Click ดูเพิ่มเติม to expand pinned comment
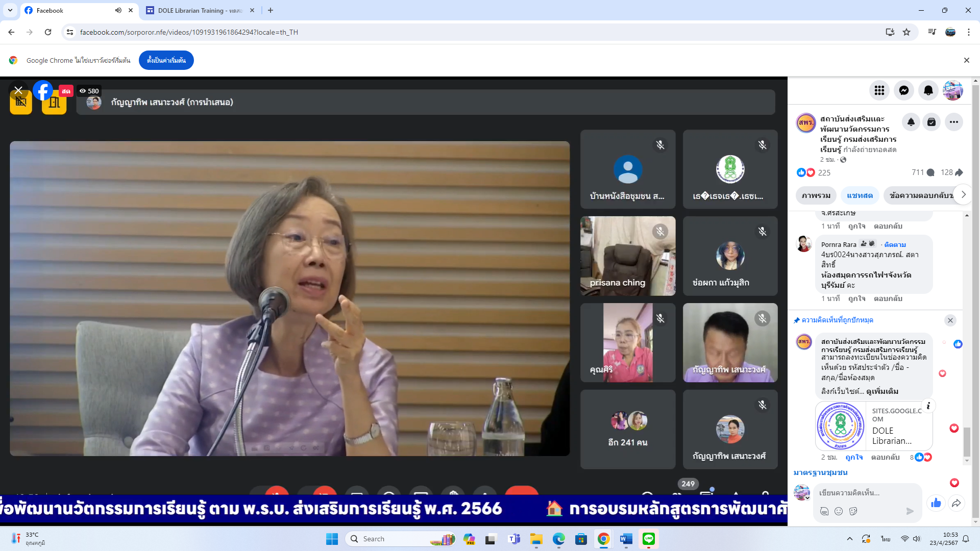The width and height of the screenshot is (980, 551). [x=882, y=391]
